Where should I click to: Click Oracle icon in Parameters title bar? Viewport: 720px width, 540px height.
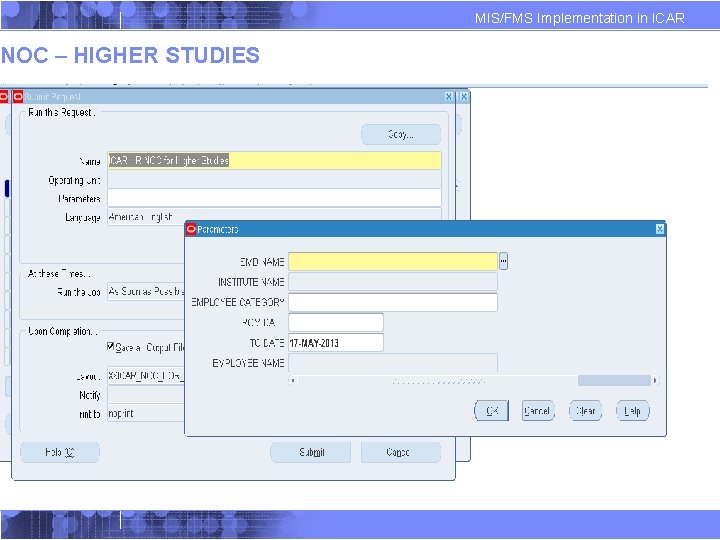coord(191,229)
